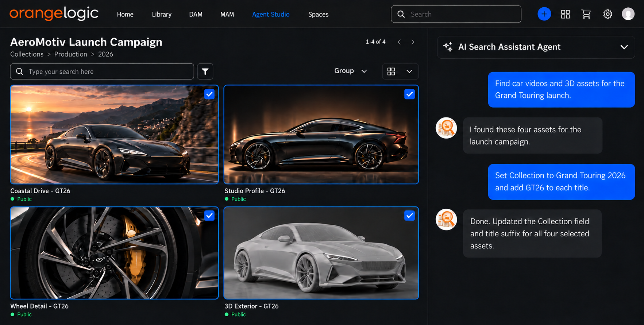Open the shopping cart
Viewport: 644px width, 325px height.
(x=586, y=14)
